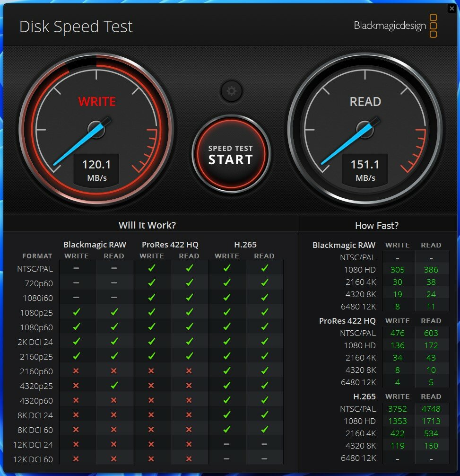The height and width of the screenshot is (476, 460).
Task: Select the 2K DCI 24 row label
Action: [35, 342]
